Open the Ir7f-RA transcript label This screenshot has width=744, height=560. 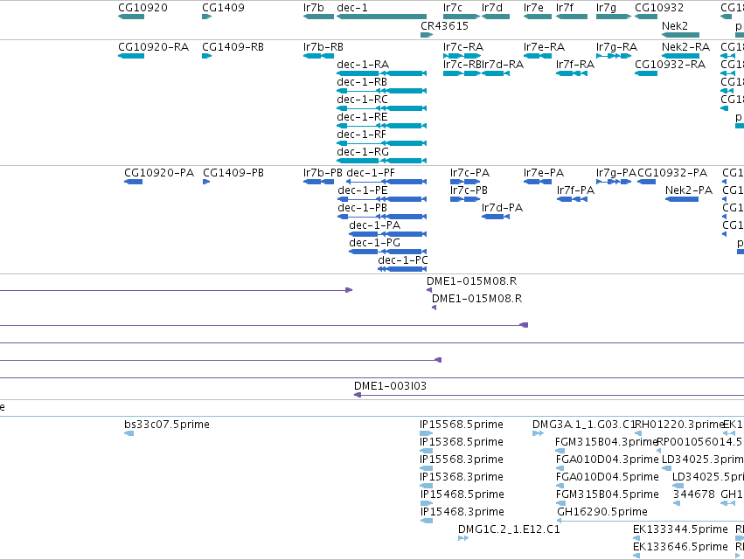(575, 65)
